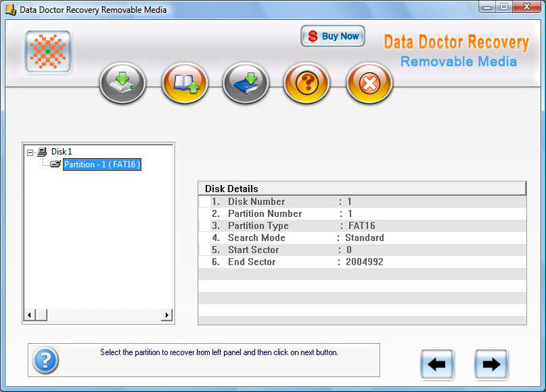Minimize the Data Doctor Recovery window
Image resolution: width=546 pixels, height=392 pixels.
(x=488, y=7)
